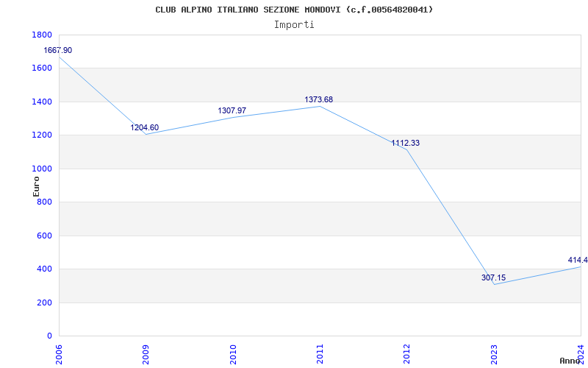The width and height of the screenshot is (588, 368).
Task: Select the 307.15 data label
Action: coord(493,278)
